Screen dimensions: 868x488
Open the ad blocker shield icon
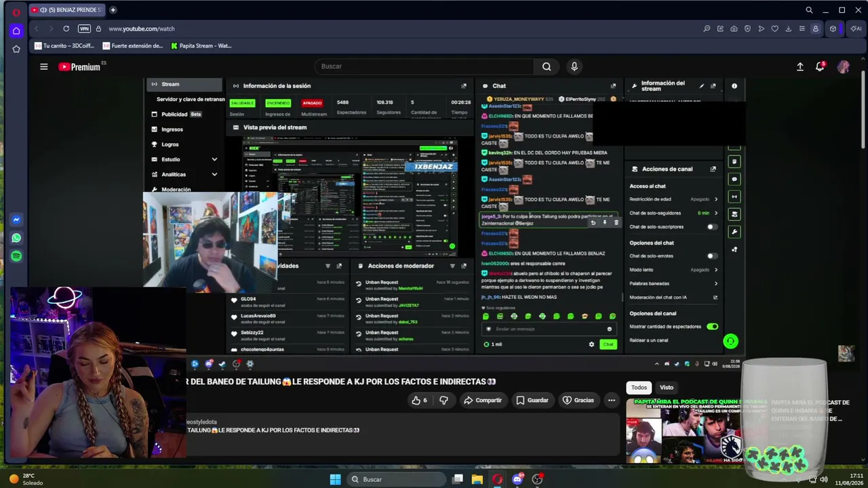tap(747, 28)
